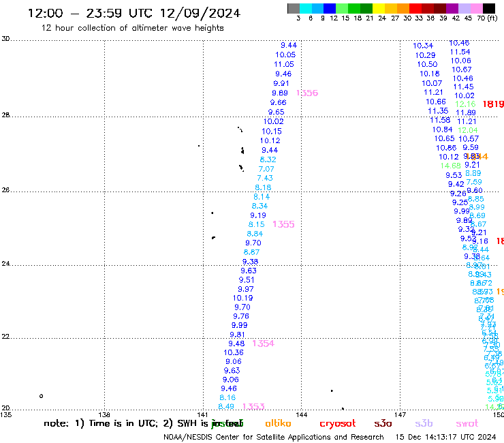Click the gray 3 ft legend swatch
The image size is (504, 443).
[x=294, y=8]
